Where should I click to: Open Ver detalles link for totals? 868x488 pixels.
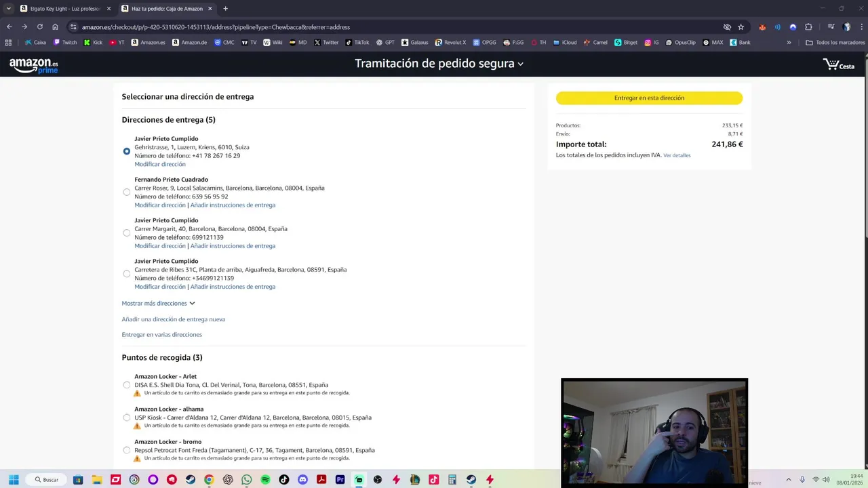677,155
